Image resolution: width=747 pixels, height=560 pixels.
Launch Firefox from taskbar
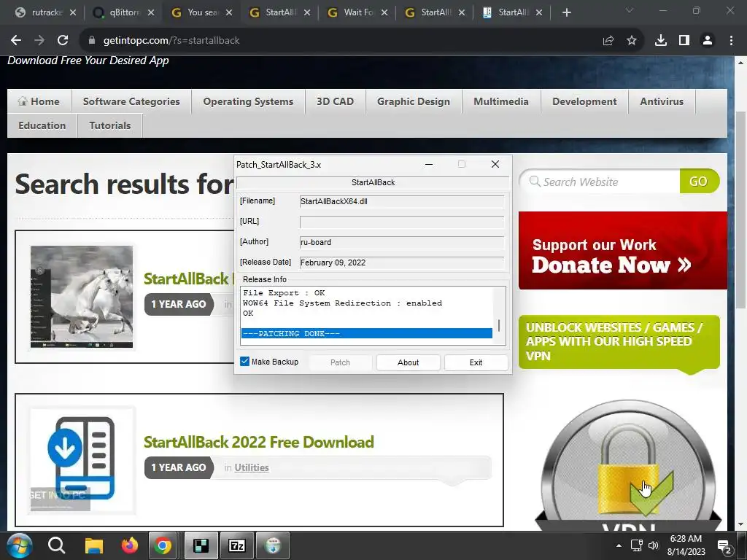(x=129, y=545)
